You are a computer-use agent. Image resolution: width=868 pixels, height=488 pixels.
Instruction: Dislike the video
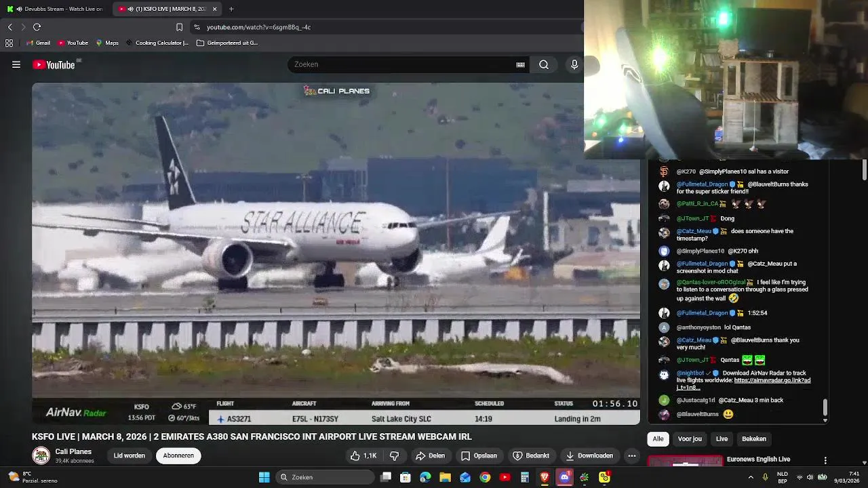point(395,455)
